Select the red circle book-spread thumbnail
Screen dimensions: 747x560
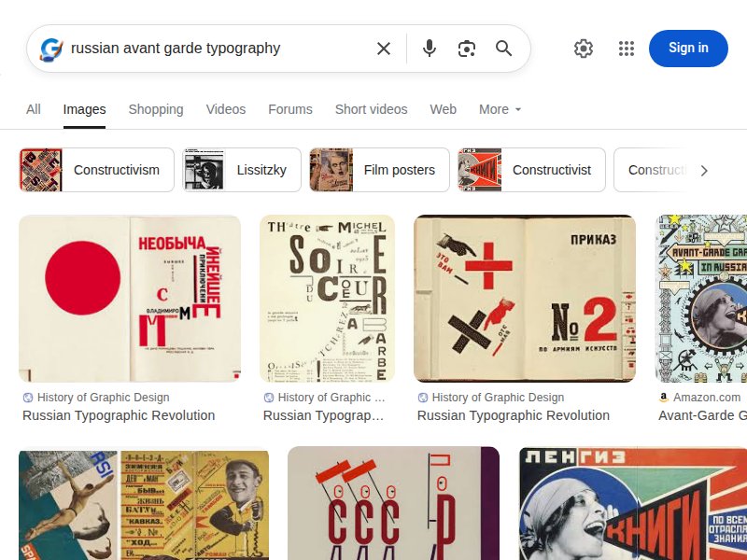click(129, 298)
